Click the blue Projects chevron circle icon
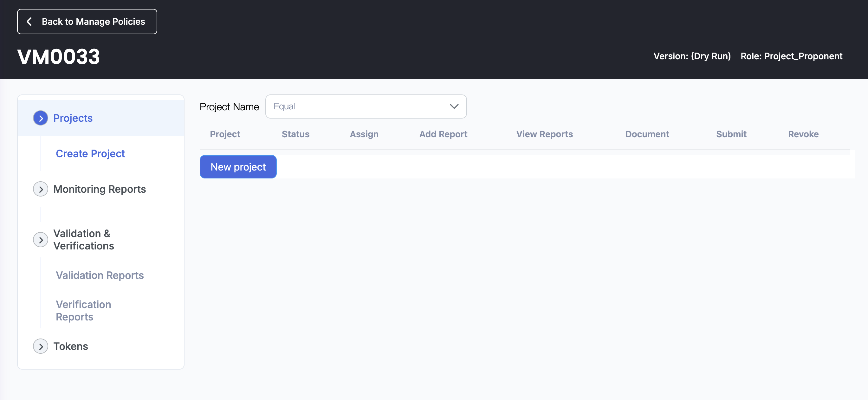 [41, 118]
